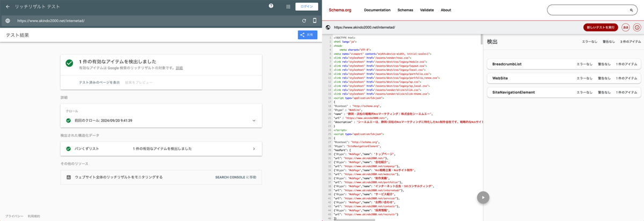
Task: Click the smartphone device icon
Action: pyautogui.click(x=314, y=21)
